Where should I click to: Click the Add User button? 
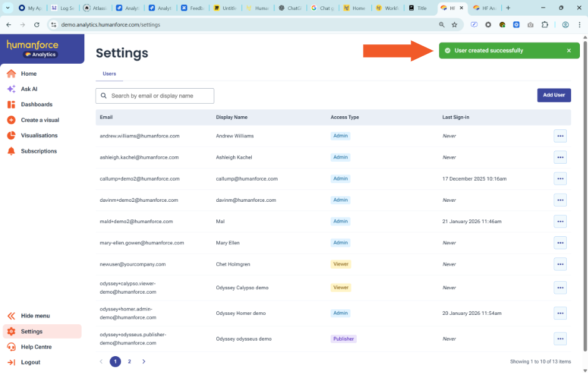coord(554,95)
